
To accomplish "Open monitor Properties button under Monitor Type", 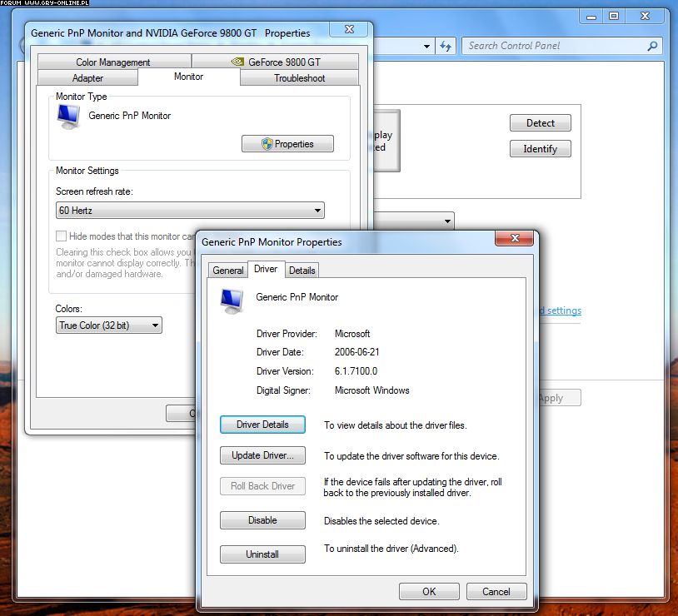I will [x=287, y=143].
